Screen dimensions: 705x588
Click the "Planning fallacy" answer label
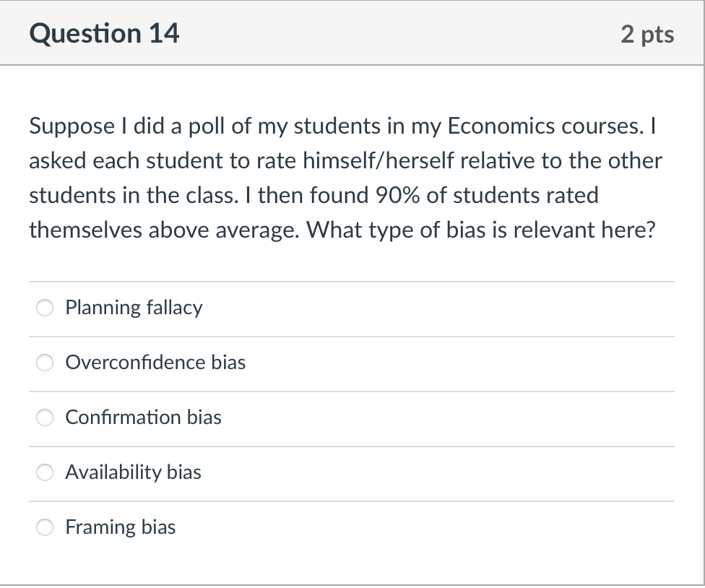pos(134,308)
